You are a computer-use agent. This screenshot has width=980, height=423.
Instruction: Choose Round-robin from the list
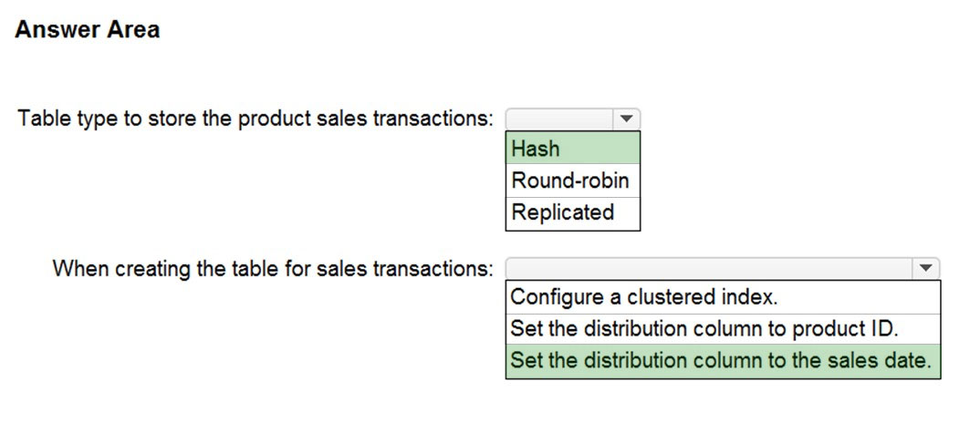click(x=572, y=181)
